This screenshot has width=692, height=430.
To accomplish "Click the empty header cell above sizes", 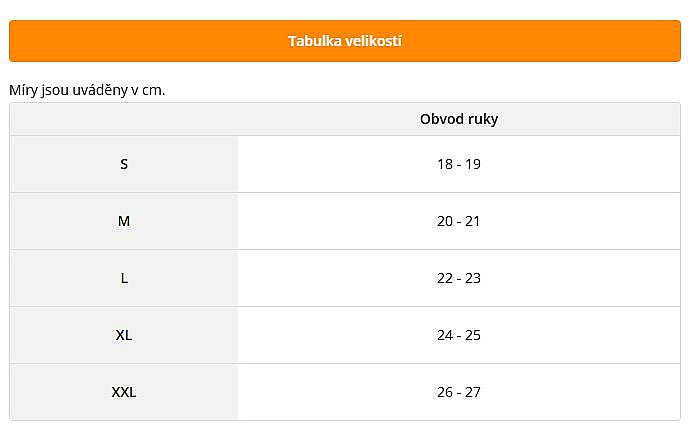I will pos(124,119).
